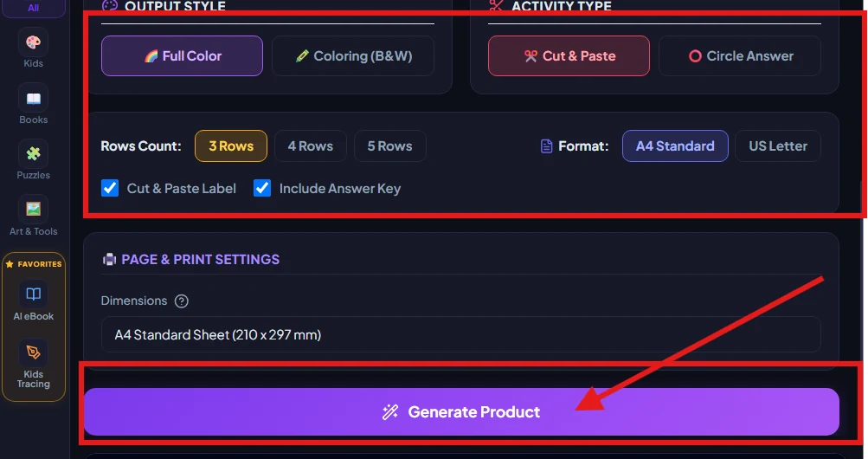Select the Puzzles piece icon
The width and height of the screenshot is (868, 459).
click(33, 154)
